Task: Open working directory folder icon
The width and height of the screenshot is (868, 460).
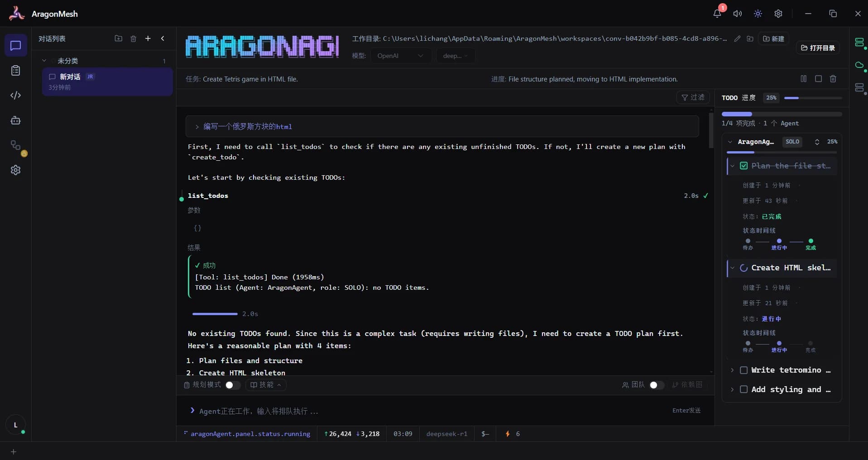Action: 750,38
